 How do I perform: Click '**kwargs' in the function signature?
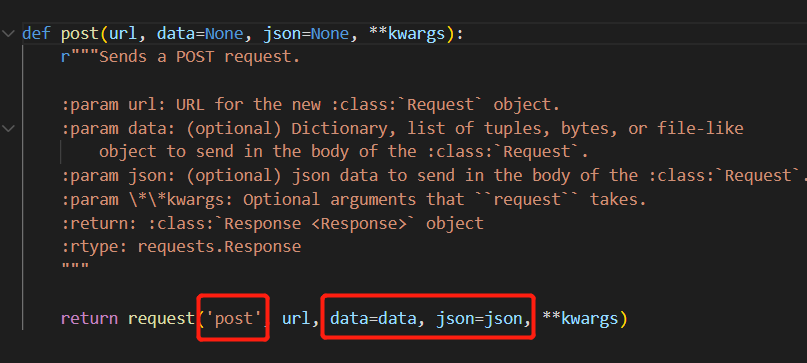click(x=407, y=34)
